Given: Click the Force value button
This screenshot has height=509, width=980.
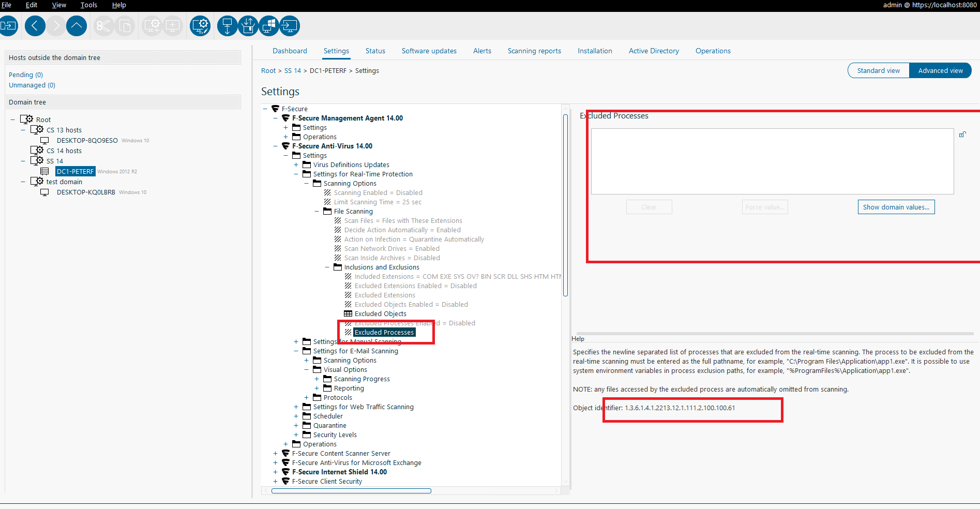Looking at the screenshot, I should click(765, 207).
